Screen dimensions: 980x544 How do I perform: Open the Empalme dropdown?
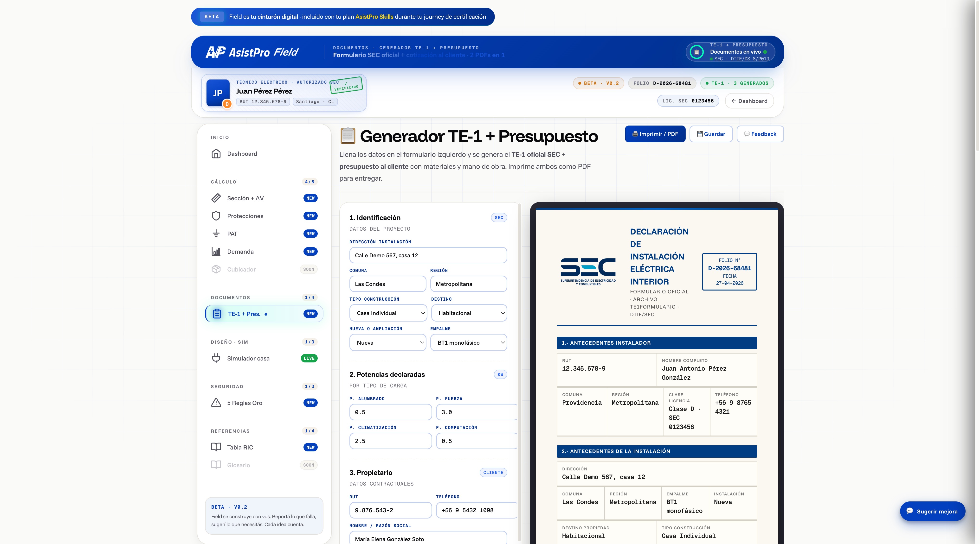coord(469,342)
